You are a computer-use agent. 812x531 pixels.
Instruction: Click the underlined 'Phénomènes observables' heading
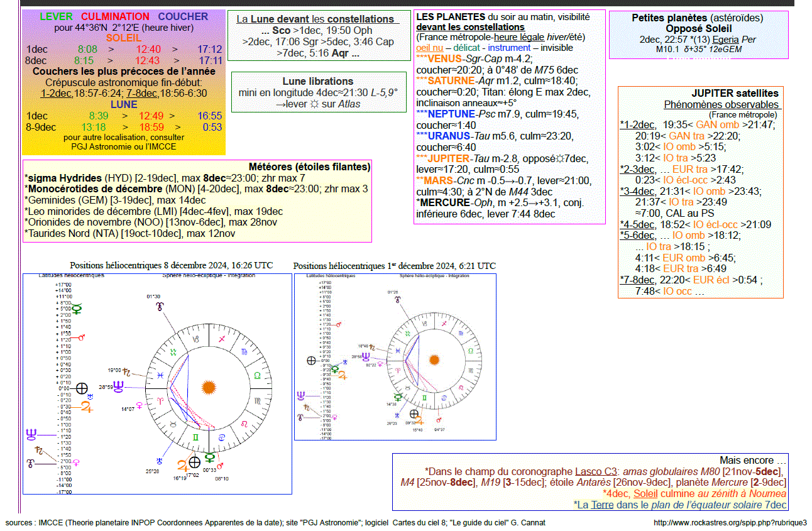(721, 105)
